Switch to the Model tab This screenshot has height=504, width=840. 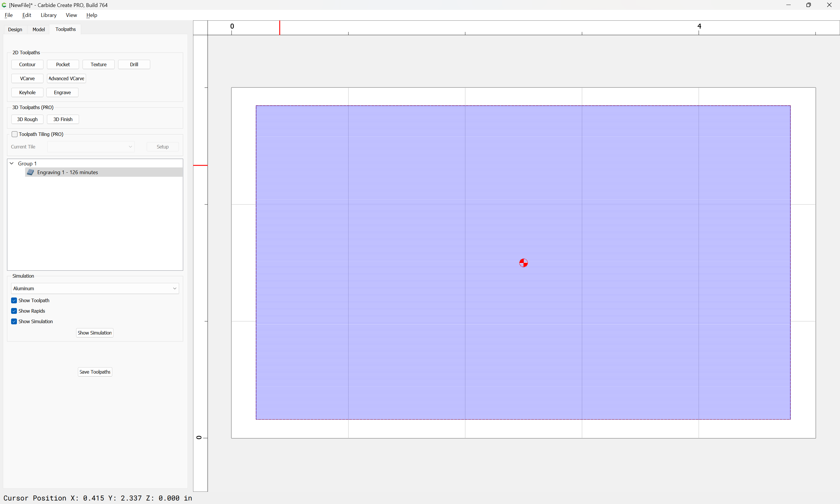39,29
